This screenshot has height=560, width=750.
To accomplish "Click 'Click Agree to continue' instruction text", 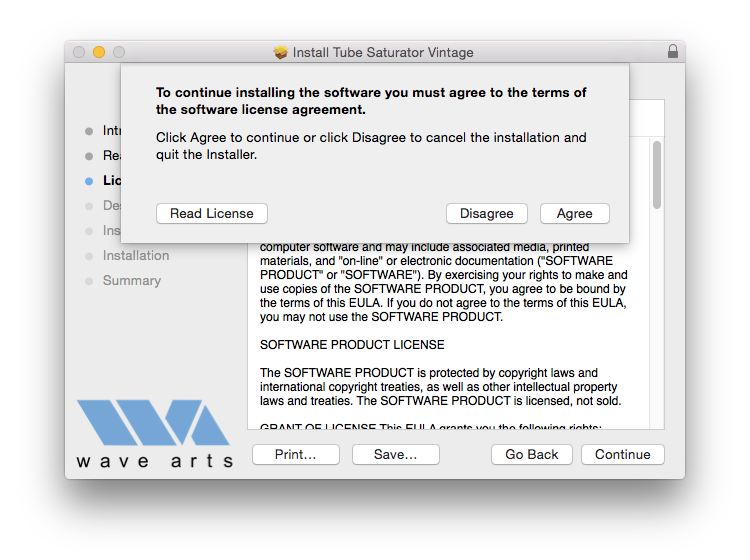I will (x=371, y=146).
